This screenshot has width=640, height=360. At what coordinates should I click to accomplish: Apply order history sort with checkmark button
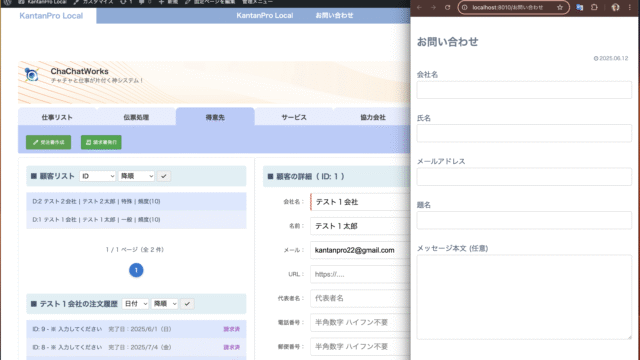[187, 304]
